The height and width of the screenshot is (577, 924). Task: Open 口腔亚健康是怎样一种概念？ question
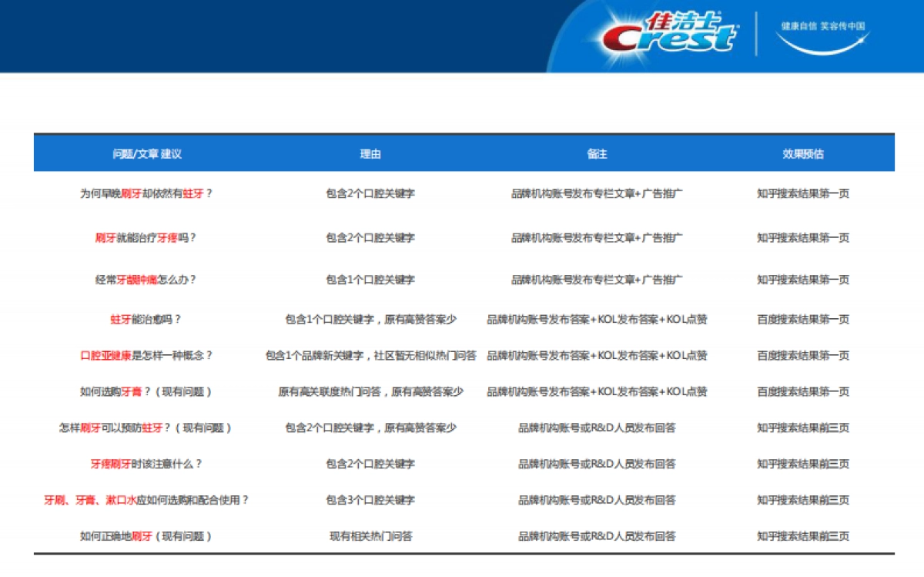click(x=146, y=356)
